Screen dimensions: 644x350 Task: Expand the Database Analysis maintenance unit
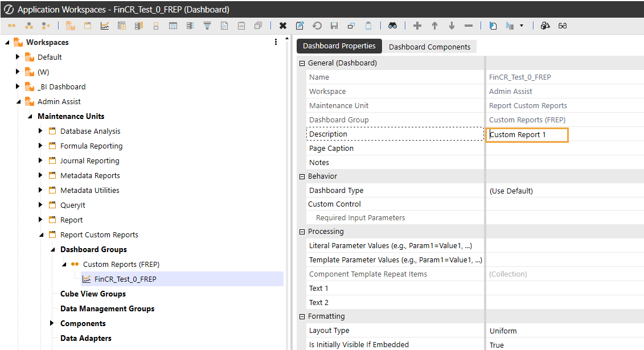[x=40, y=131]
